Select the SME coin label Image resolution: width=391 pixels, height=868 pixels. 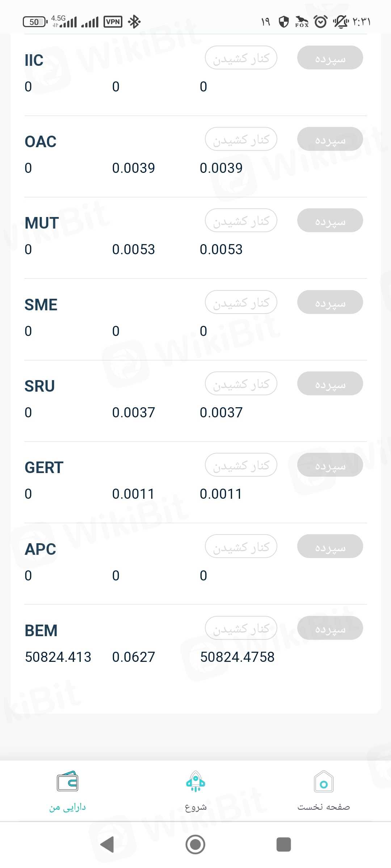pos(41,305)
